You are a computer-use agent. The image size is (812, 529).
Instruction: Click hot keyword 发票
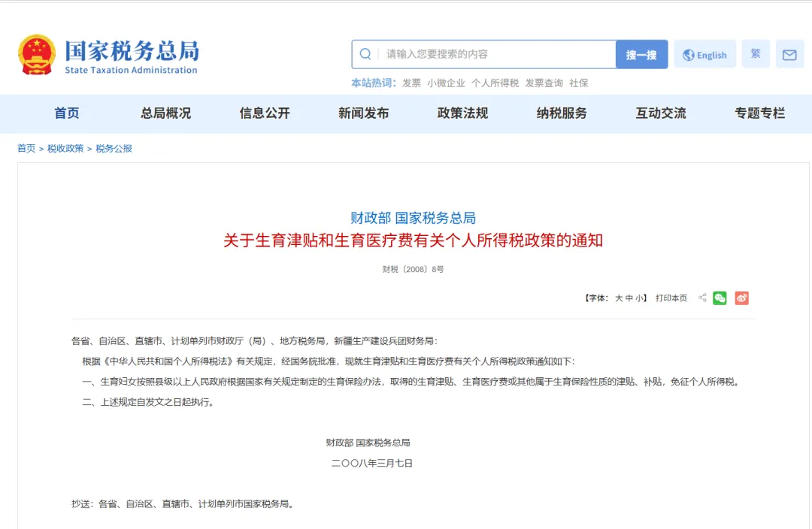[412, 83]
